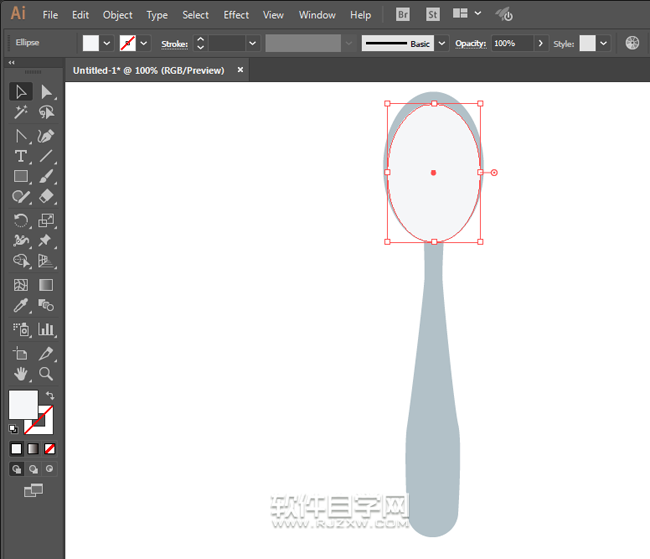Image resolution: width=650 pixels, height=559 pixels.
Task: Switch paint mode to Gradient
Action: coord(33,449)
